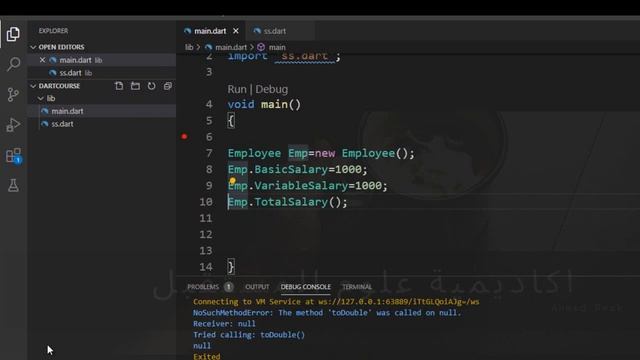Open the PROBLEMS panel tab
Screen dimensions: 640x360
[203, 287]
